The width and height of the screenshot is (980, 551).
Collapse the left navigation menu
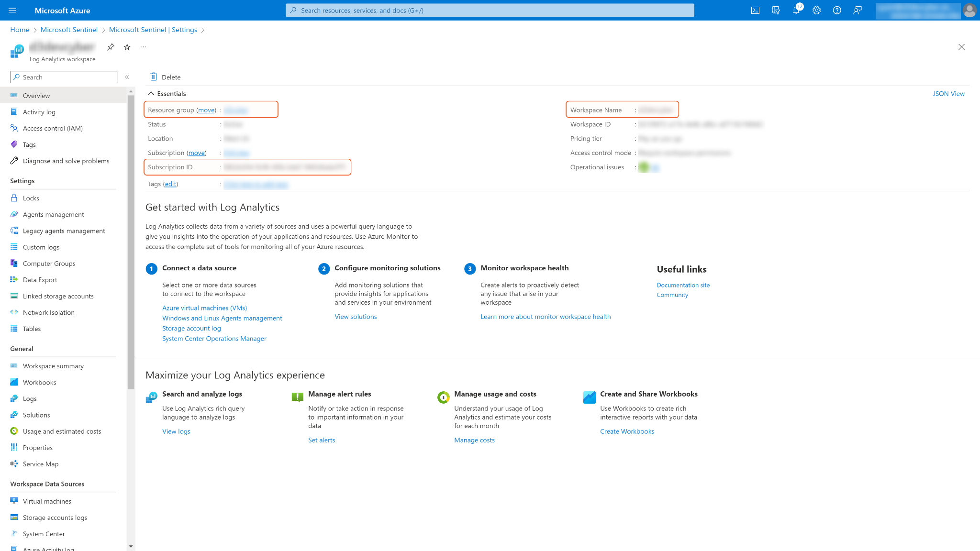click(127, 77)
